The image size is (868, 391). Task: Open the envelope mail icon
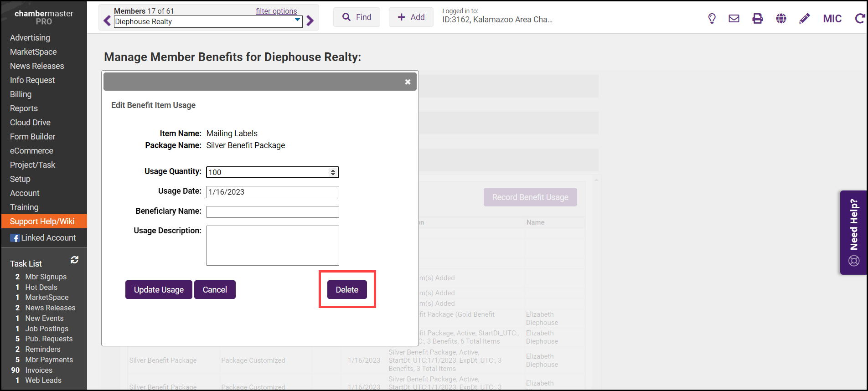(734, 19)
